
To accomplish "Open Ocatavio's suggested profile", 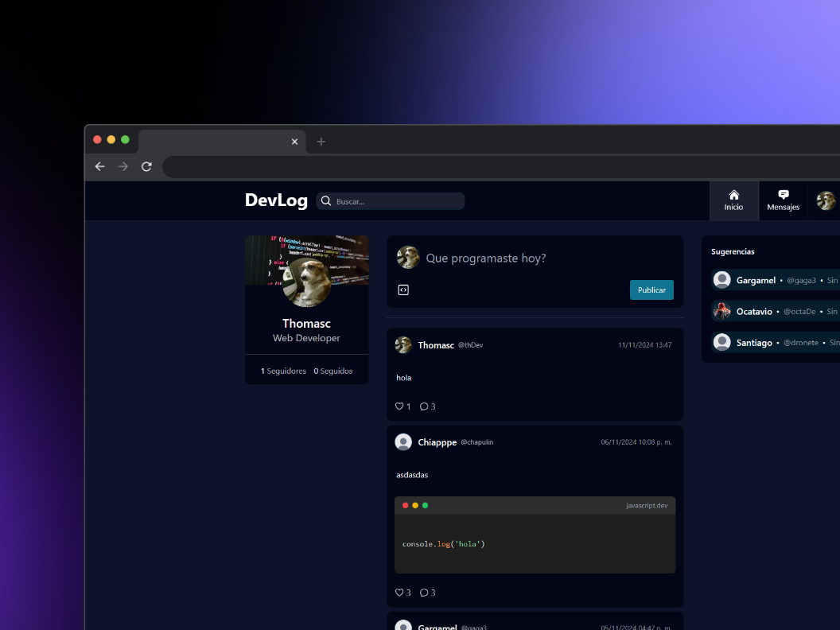I will tap(754, 311).
